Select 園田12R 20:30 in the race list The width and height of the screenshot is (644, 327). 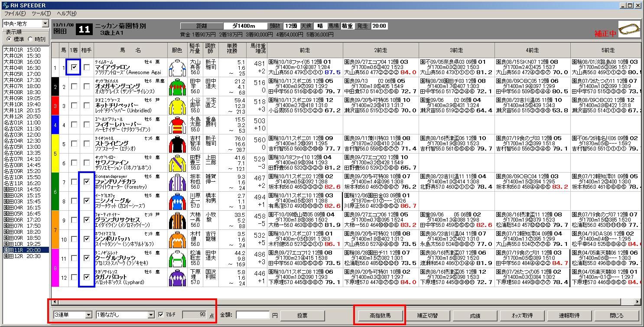[26, 256]
